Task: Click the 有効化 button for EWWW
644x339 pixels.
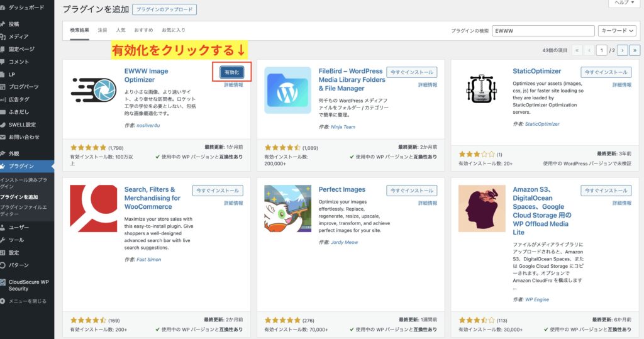Action: (232, 72)
